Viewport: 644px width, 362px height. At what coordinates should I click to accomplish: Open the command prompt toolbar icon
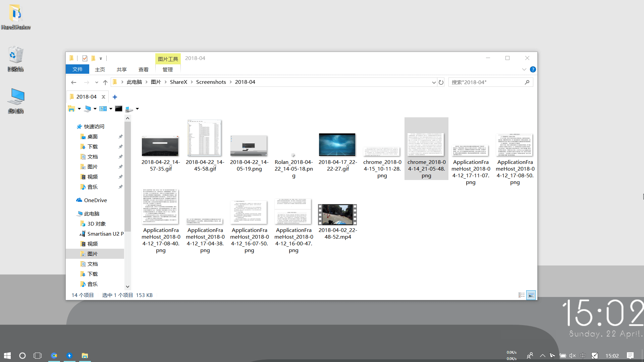click(x=118, y=109)
